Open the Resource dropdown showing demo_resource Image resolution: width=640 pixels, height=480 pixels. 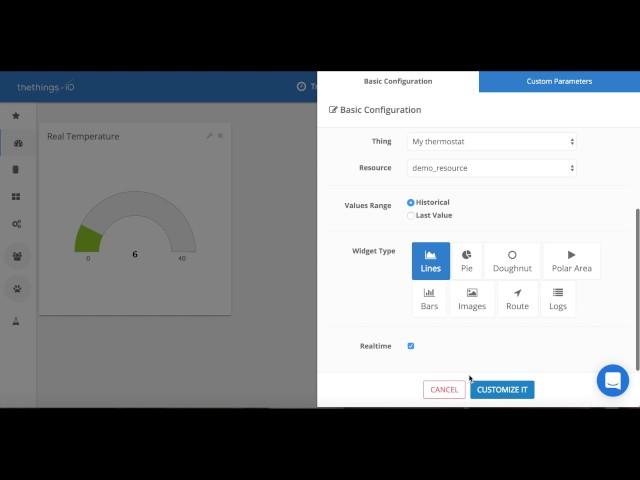[x=492, y=168]
